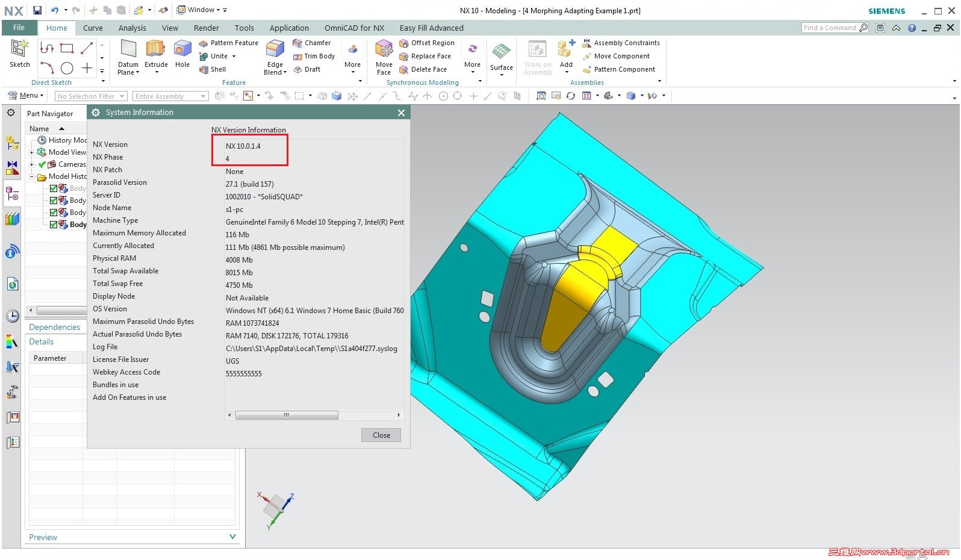The image size is (961, 560).
Task: Toggle checkbox of third Body feature
Action: point(54,213)
